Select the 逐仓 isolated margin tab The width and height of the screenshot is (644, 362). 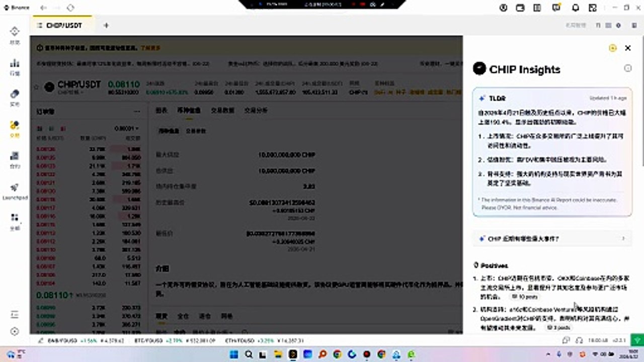pyautogui.click(x=205, y=316)
